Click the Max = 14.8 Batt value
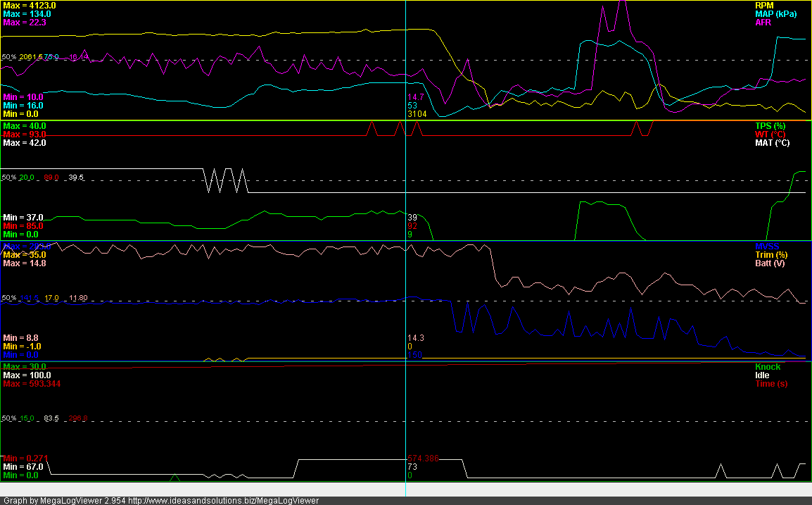Screen dimensions: 812x505 tap(25, 263)
